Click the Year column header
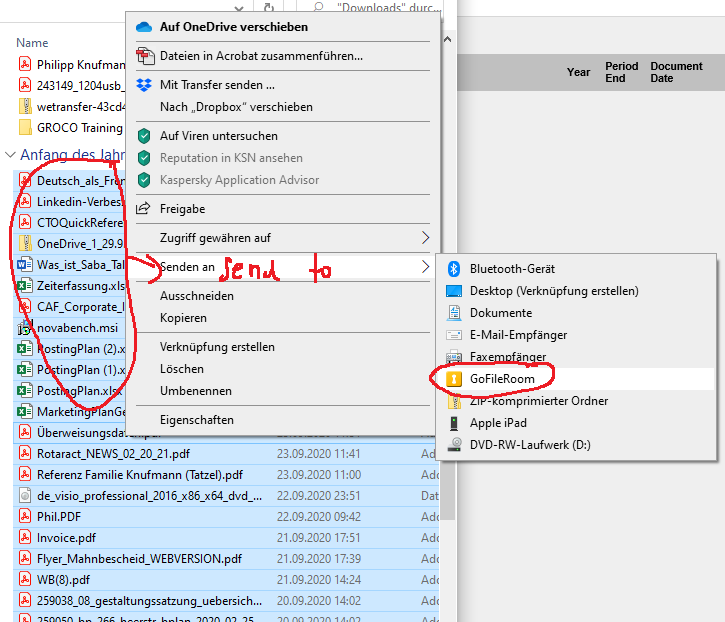The height and width of the screenshot is (622, 725). 578,72
